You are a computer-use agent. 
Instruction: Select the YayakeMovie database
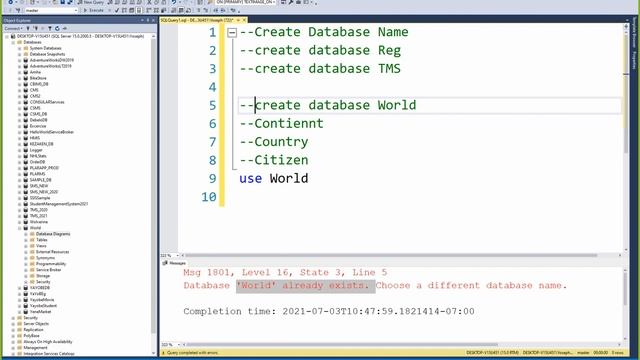(42, 300)
